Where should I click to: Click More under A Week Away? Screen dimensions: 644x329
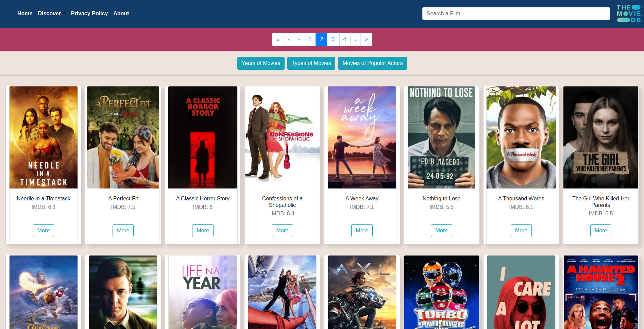[362, 231]
